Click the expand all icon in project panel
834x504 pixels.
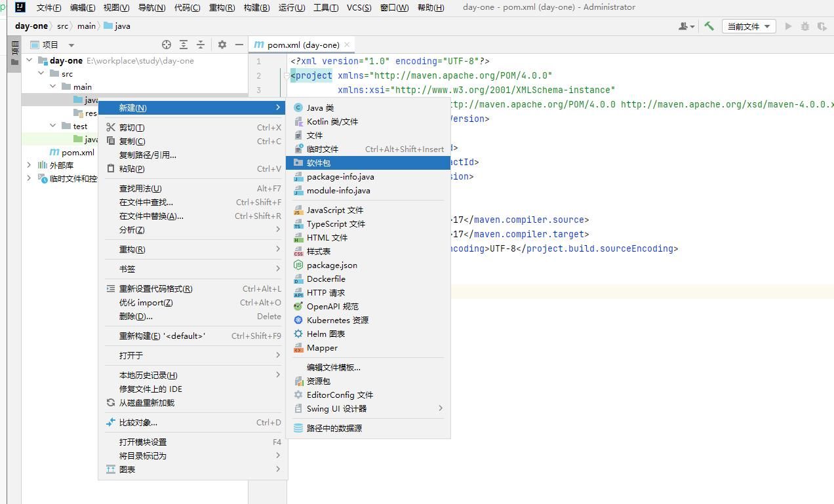(184, 45)
